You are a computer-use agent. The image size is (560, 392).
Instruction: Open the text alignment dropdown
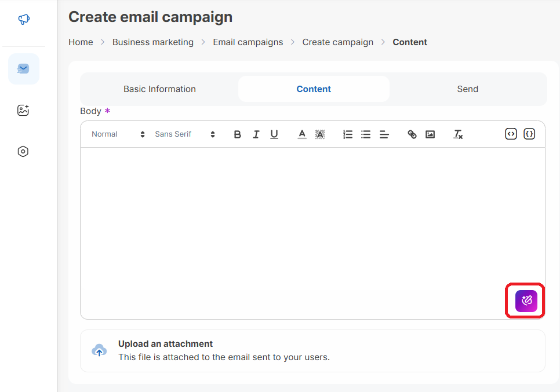pyautogui.click(x=384, y=134)
